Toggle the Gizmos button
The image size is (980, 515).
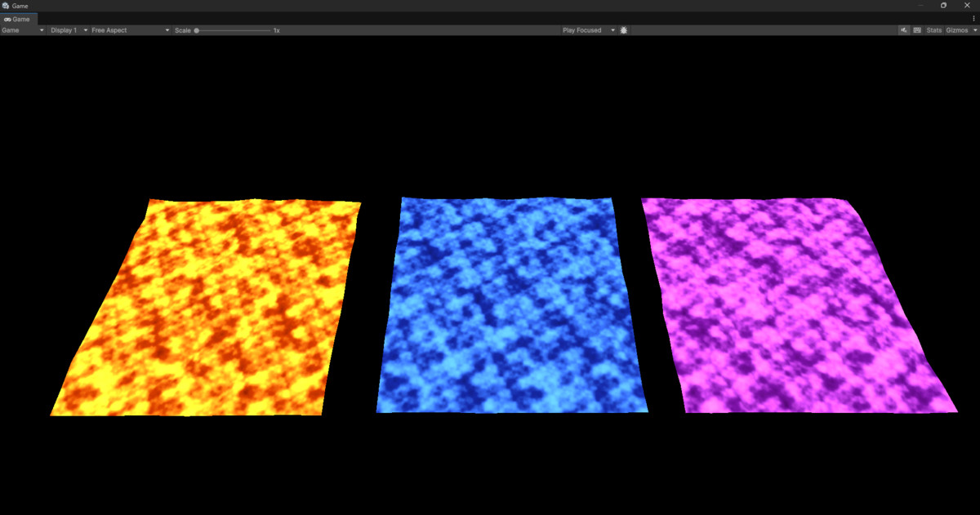click(956, 30)
